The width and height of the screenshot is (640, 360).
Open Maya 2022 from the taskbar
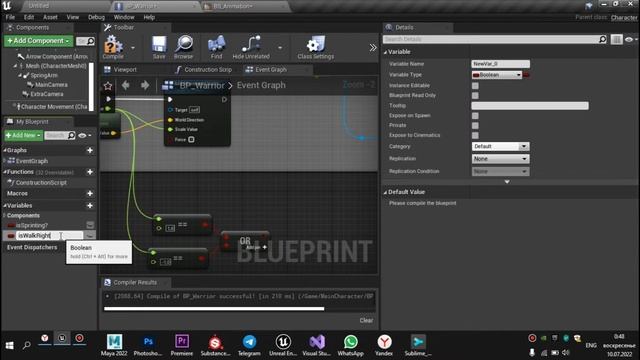click(114, 345)
